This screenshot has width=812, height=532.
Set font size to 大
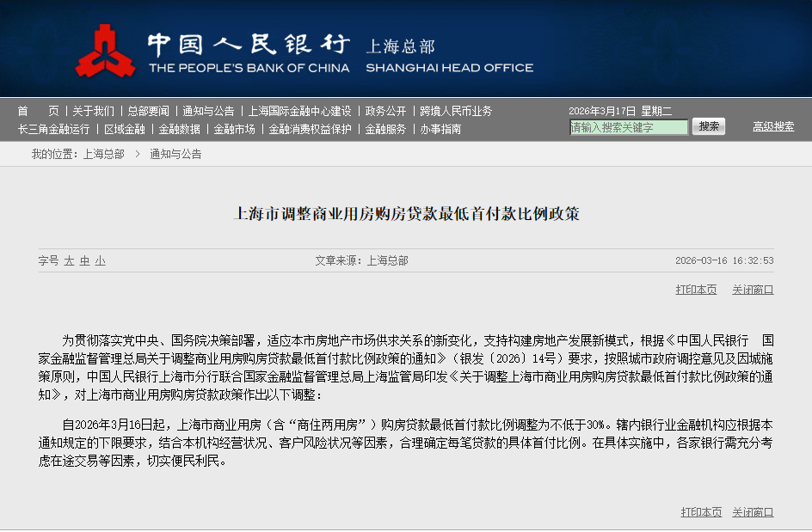[69, 260]
